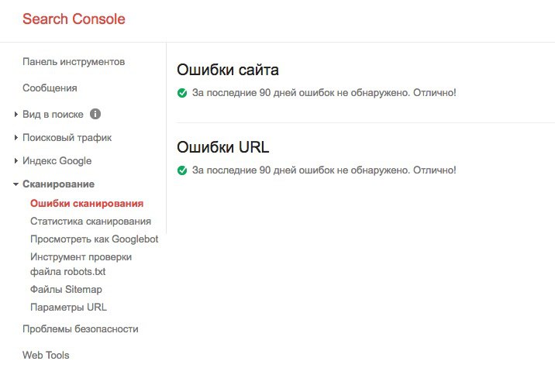Expand the Индекс Google section arrow

(x=16, y=160)
